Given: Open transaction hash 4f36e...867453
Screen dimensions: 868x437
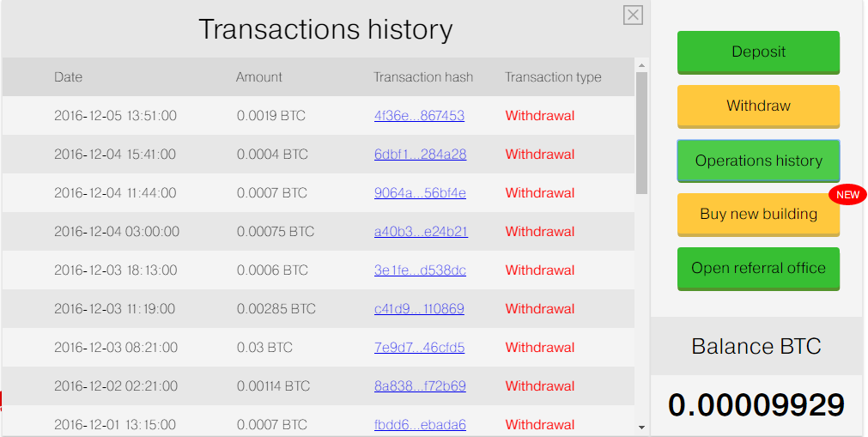Looking at the screenshot, I should 419,116.
